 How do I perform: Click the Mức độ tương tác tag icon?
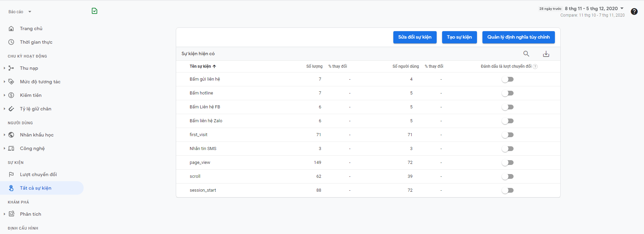coord(11,82)
